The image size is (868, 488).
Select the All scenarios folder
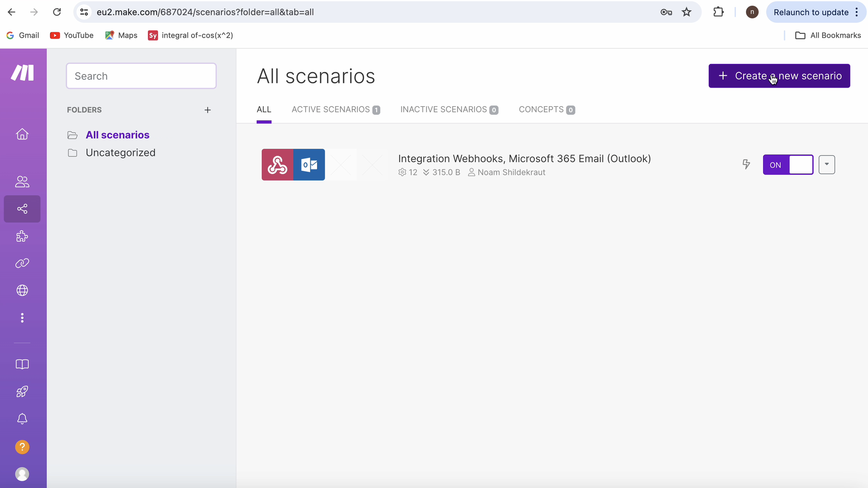coord(117,135)
